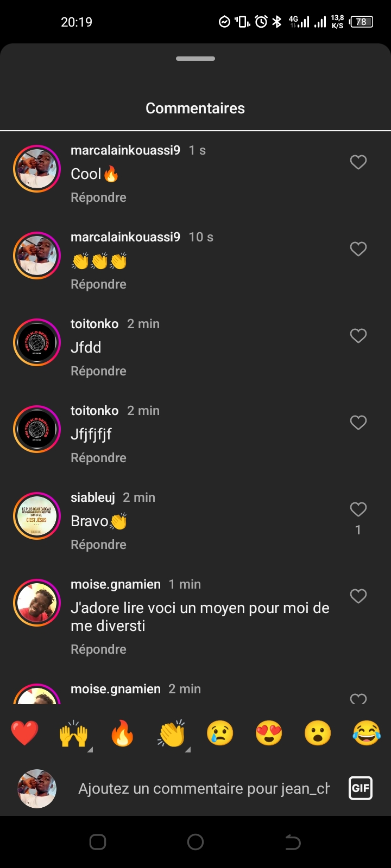This screenshot has height=868, width=391.
Task: Tap the tears of joy emoji
Action: pyautogui.click(x=367, y=733)
